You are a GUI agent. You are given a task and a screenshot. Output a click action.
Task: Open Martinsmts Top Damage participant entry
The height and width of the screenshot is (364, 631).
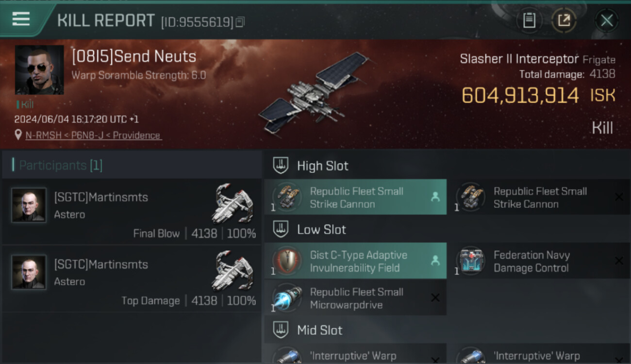(132, 279)
